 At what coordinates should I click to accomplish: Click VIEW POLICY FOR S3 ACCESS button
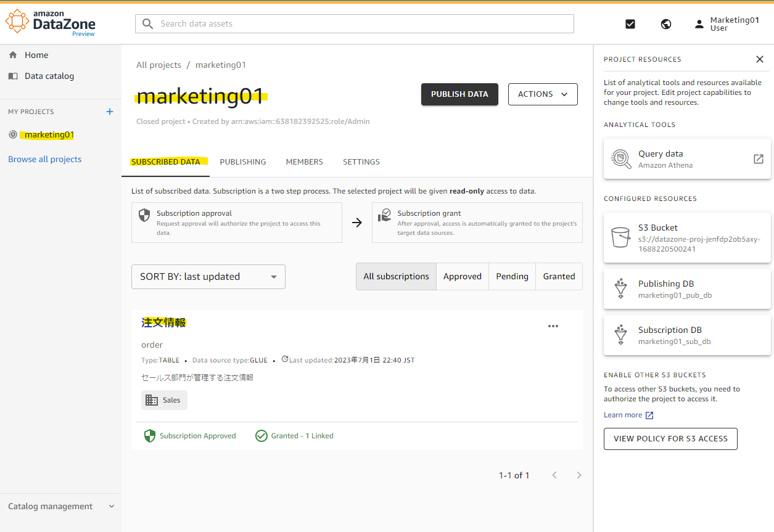[x=670, y=438]
